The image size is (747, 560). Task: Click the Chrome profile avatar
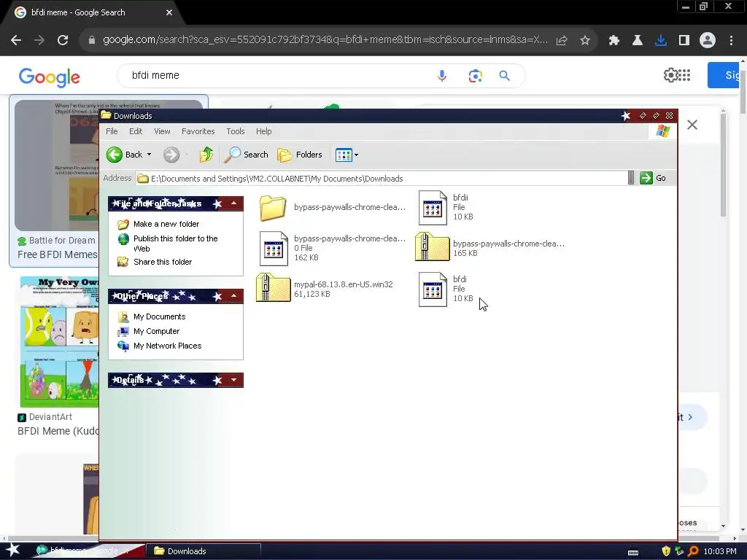pyautogui.click(x=708, y=41)
